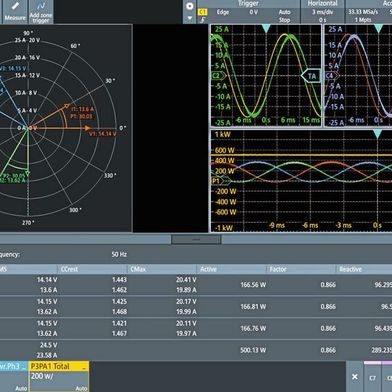Screen dimensions: 392x392
Task: Click the 1.443 crest factor value
Action: pos(119,280)
